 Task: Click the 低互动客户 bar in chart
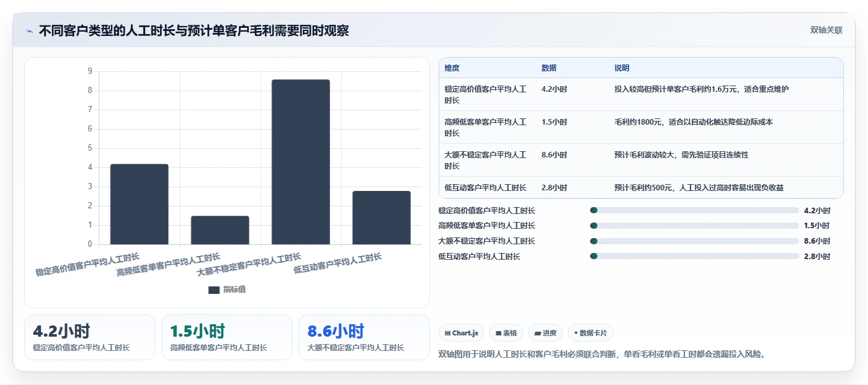(382, 218)
